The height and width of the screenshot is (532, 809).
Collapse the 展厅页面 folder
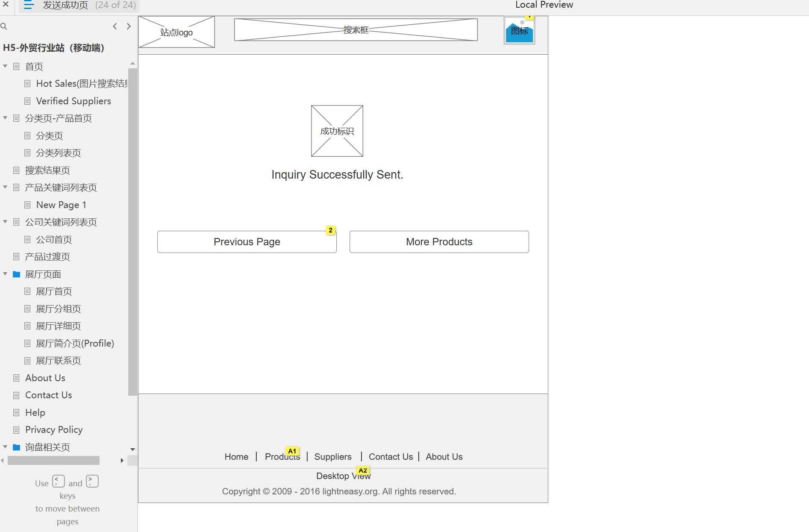(x=5, y=274)
